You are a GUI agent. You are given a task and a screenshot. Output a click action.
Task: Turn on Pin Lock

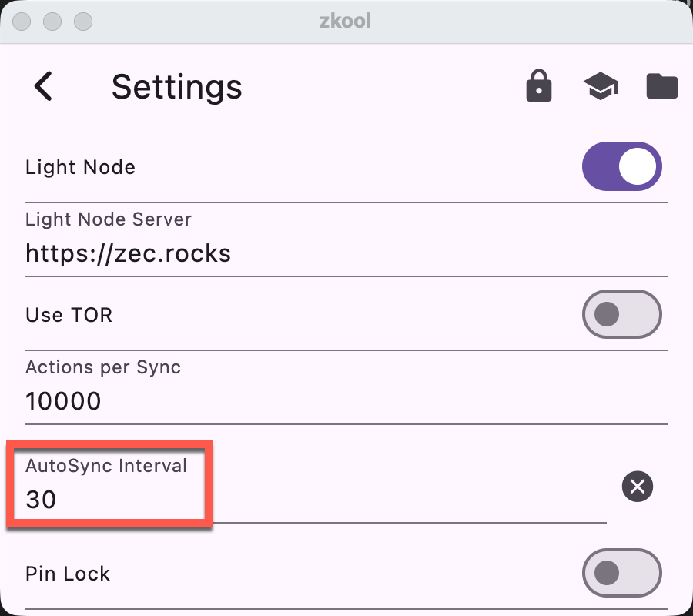coord(622,573)
